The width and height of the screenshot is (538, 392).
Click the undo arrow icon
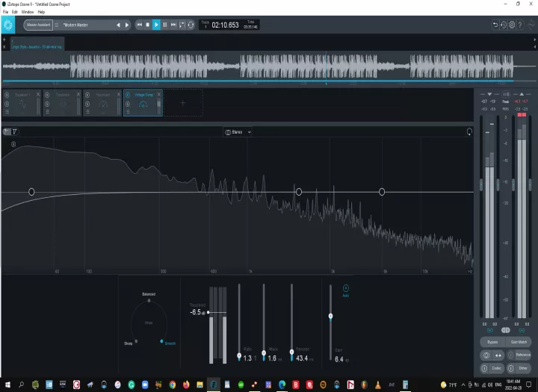coord(495,25)
